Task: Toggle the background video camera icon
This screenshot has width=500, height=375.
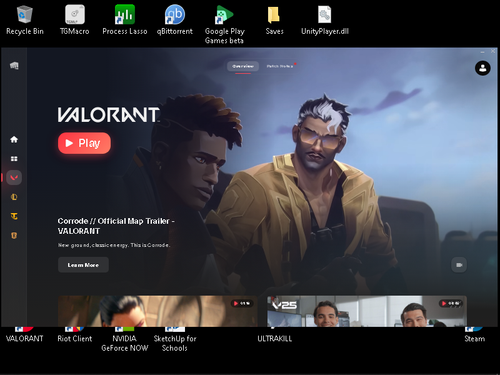Action: [459, 265]
